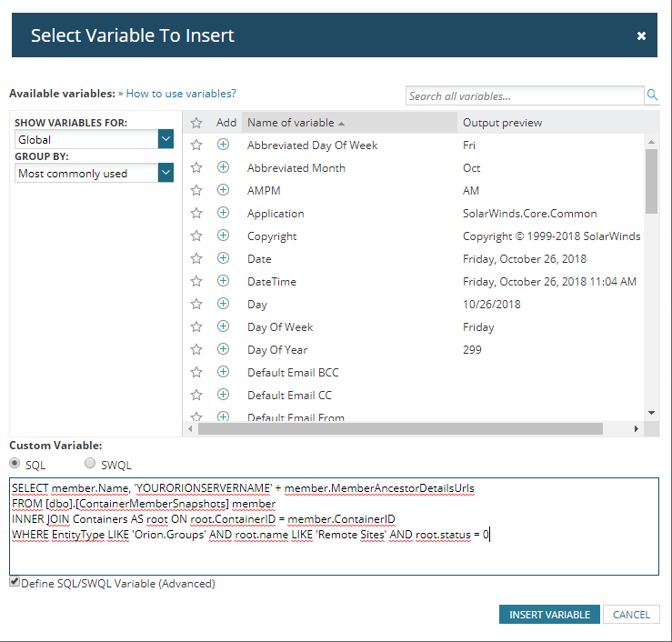The height and width of the screenshot is (642, 672).
Task: Add the AMPM variable
Action: 223,190
